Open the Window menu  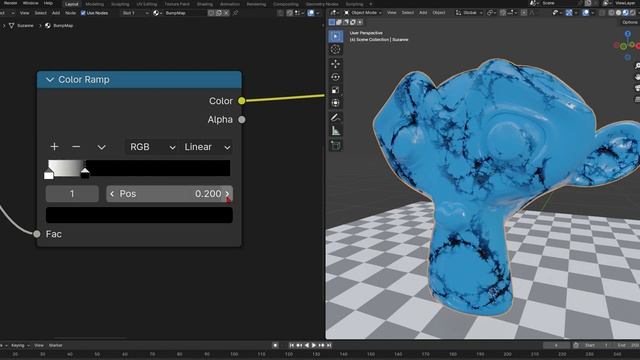pyautogui.click(x=31, y=3)
